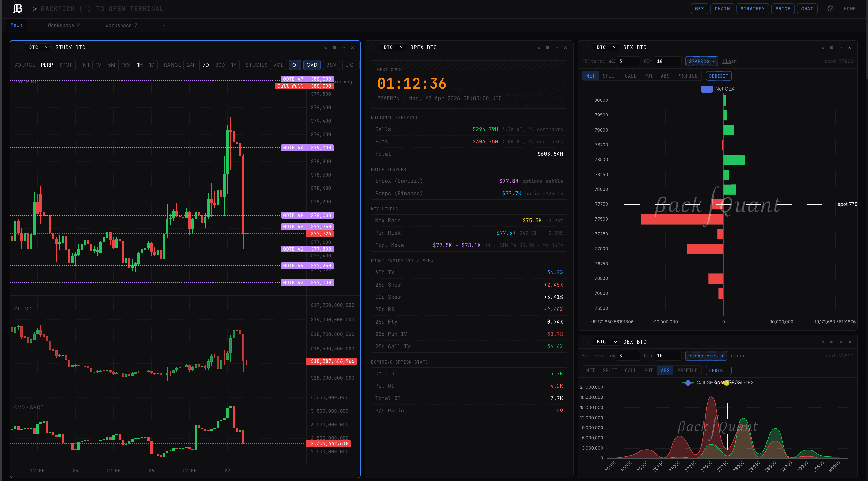Screen dimensions: 868x481
Task: Expand the 3 expiries dropdown
Action: [x=706, y=356]
